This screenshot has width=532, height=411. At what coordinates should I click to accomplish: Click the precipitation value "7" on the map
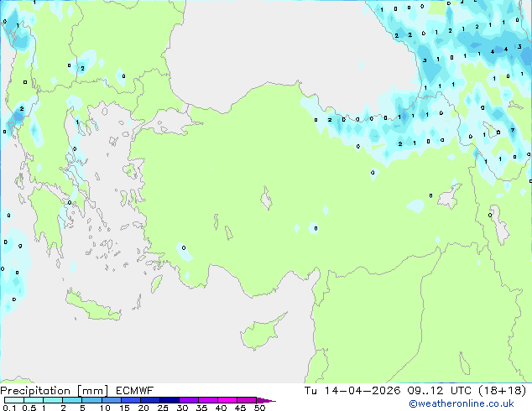(x=513, y=130)
